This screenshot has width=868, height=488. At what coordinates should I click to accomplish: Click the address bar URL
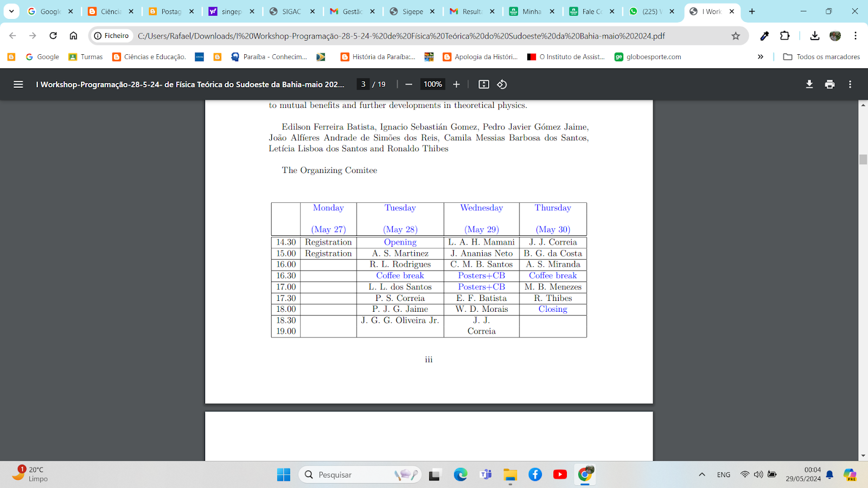click(x=401, y=36)
